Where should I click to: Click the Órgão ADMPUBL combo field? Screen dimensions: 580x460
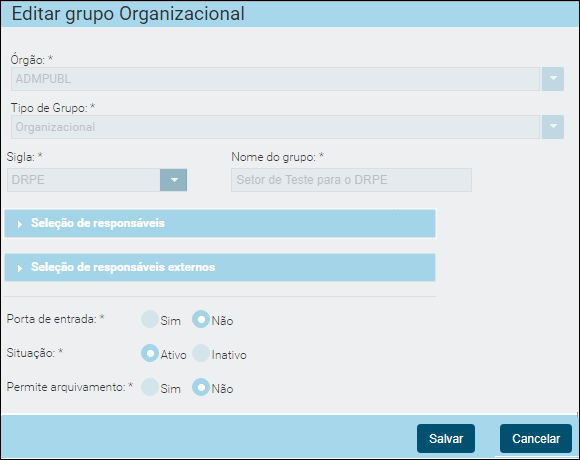tap(275, 79)
